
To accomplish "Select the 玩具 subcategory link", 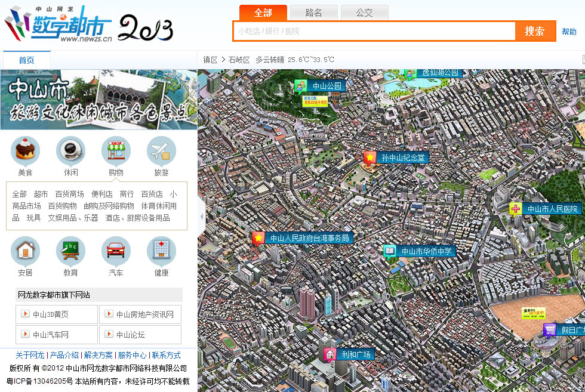I will (x=33, y=218).
